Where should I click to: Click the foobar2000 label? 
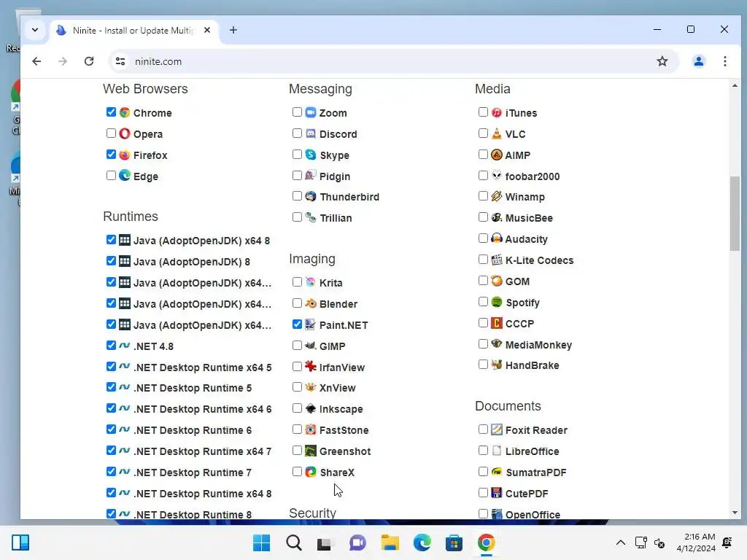532,176
